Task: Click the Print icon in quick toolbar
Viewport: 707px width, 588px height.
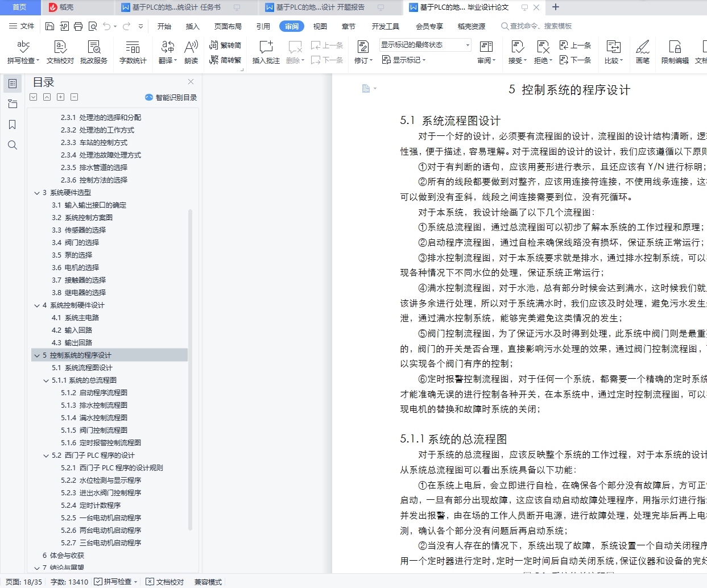Action: [x=78, y=26]
